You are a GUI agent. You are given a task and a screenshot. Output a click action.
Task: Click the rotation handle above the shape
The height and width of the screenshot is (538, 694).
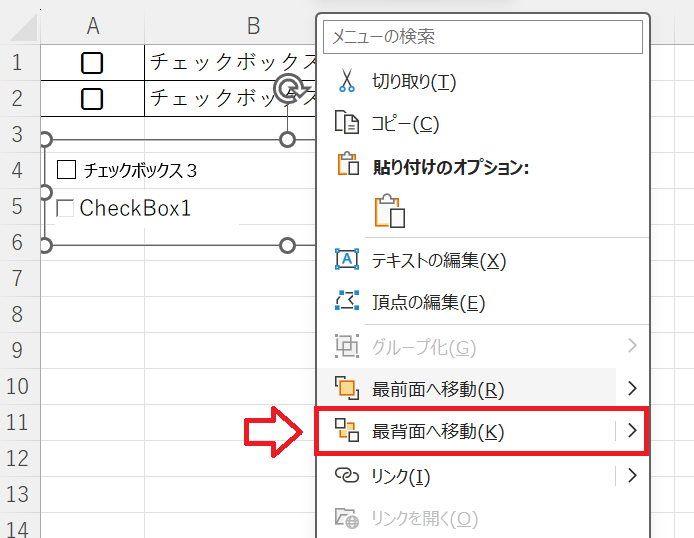click(x=288, y=91)
